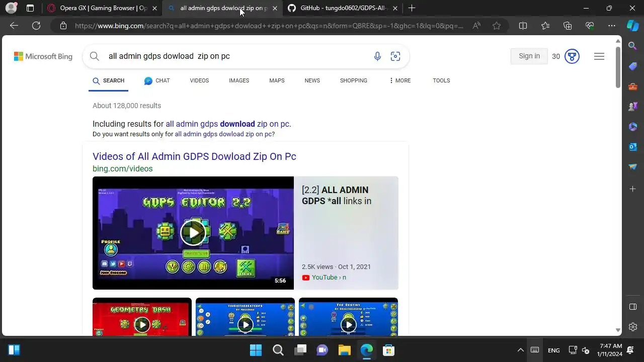
Task: Open the tab actions menu icon
Action: pos(30,8)
